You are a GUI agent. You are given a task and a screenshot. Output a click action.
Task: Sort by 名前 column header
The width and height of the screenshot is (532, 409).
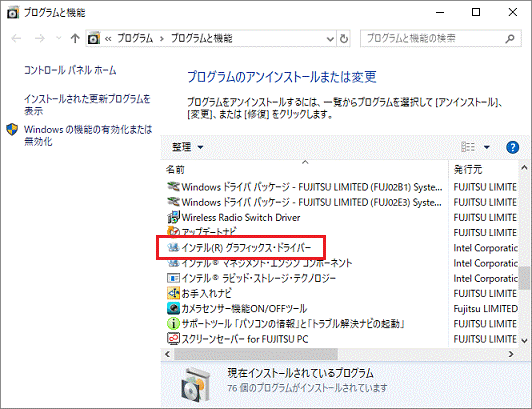pyautogui.click(x=175, y=169)
